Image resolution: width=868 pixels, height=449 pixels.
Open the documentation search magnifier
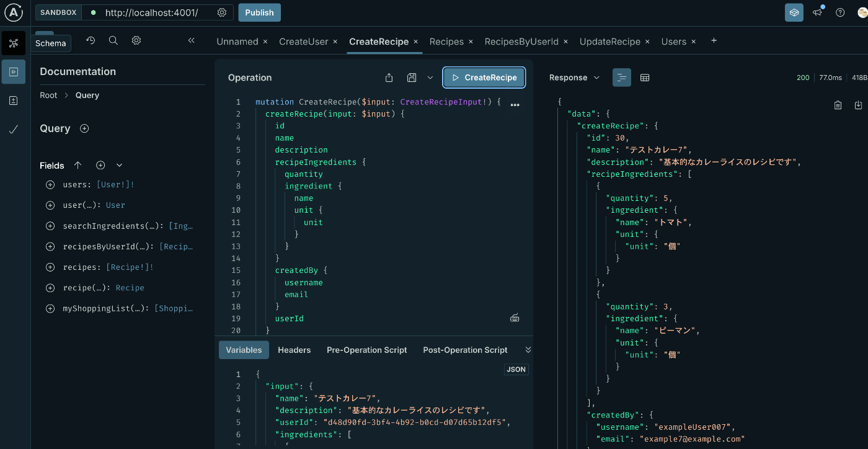click(113, 40)
